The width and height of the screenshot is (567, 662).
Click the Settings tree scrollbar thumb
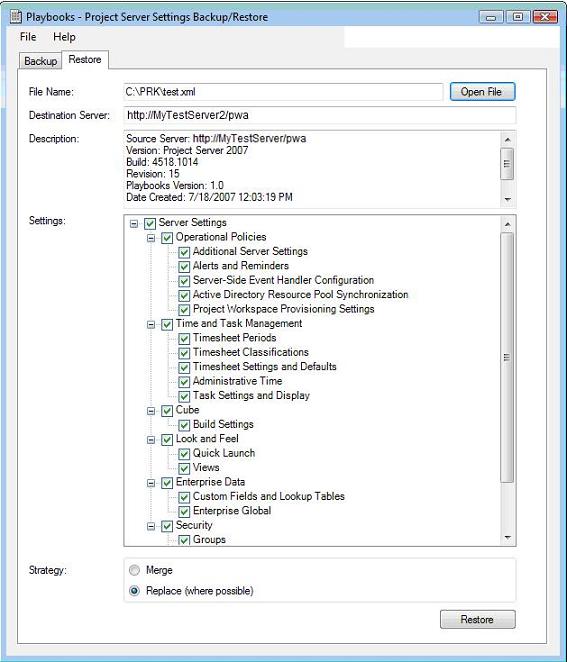[x=507, y=357]
